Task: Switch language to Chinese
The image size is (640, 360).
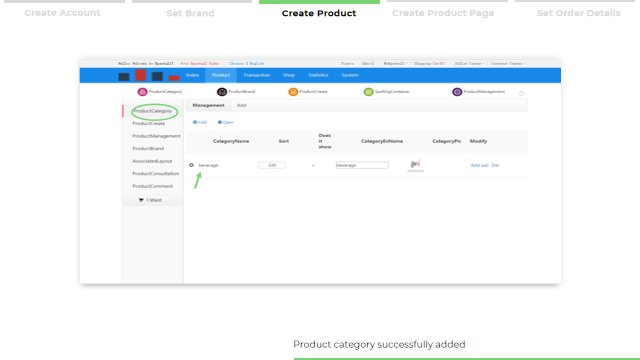Action: pos(236,64)
